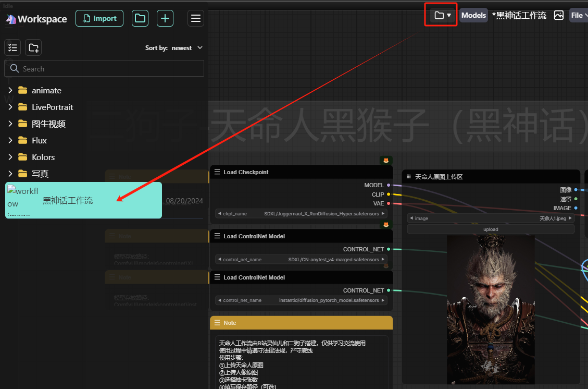Image resolution: width=588 pixels, height=389 pixels.
Task: Expand the animate folder
Action: click(x=10, y=90)
